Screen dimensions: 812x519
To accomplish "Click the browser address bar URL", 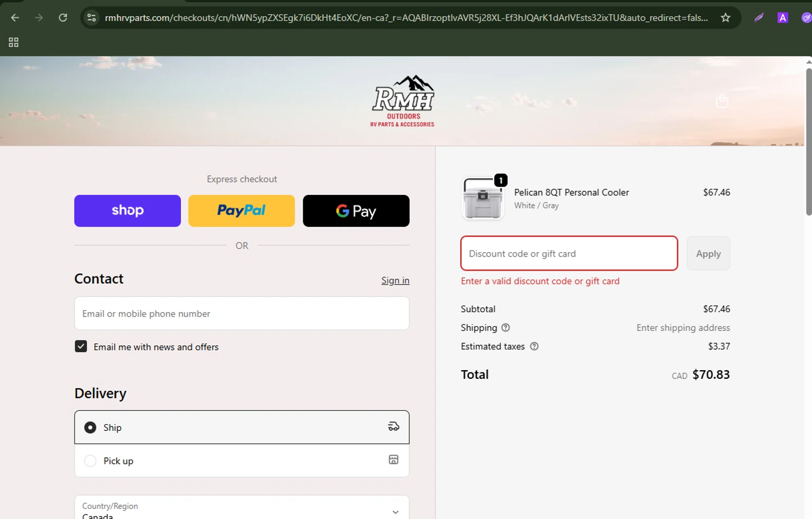I will (x=406, y=18).
